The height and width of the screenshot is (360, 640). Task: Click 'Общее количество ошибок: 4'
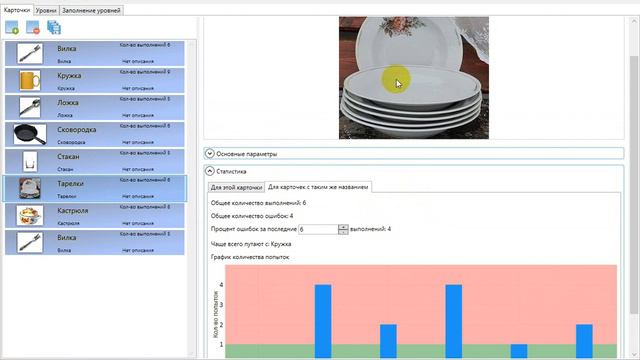(252, 216)
